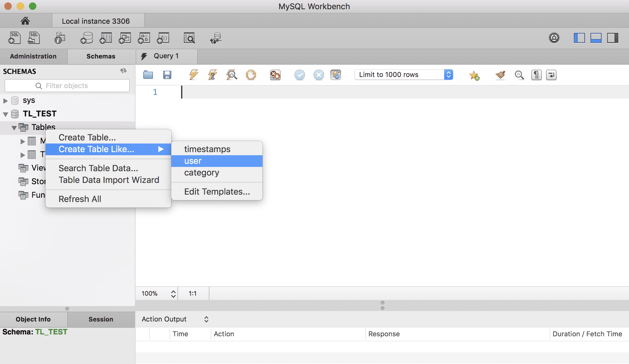Click the beautify query broom icon
The width and height of the screenshot is (629, 364).
tap(500, 75)
